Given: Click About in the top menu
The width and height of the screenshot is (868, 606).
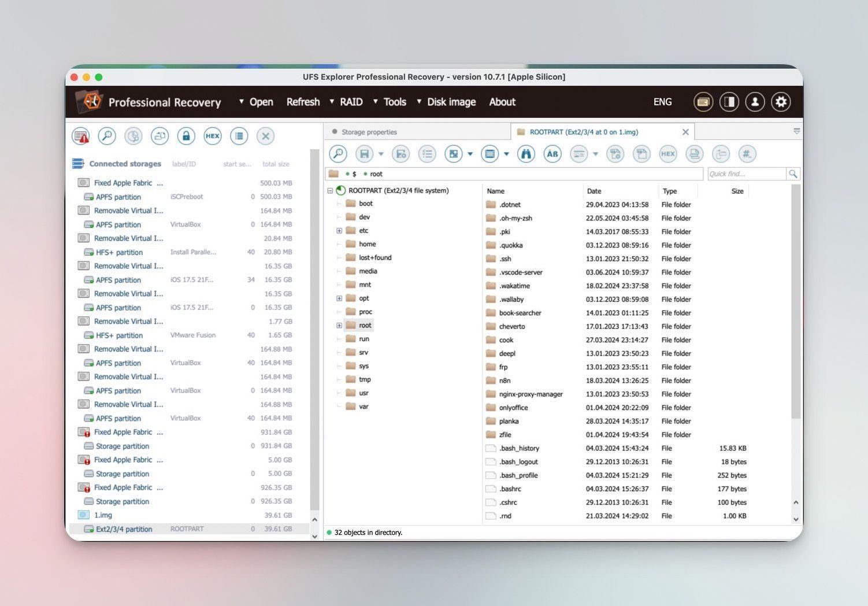Looking at the screenshot, I should (502, 102).
